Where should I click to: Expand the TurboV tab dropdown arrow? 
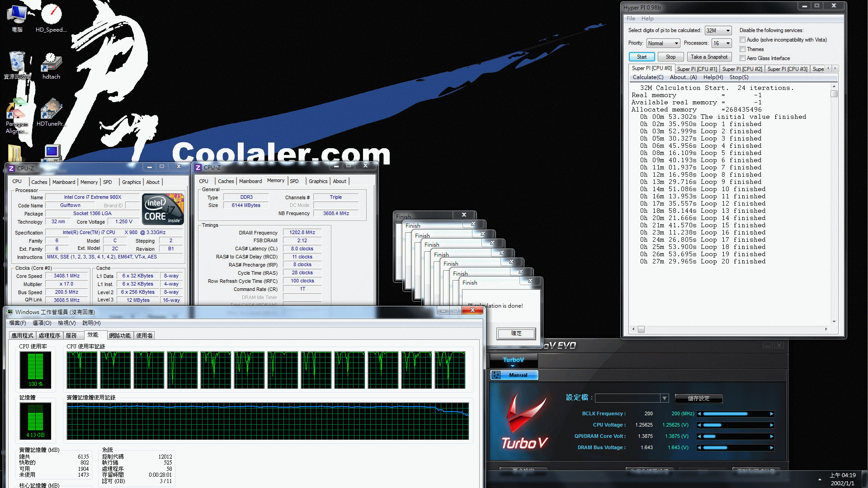click(512, 366)
